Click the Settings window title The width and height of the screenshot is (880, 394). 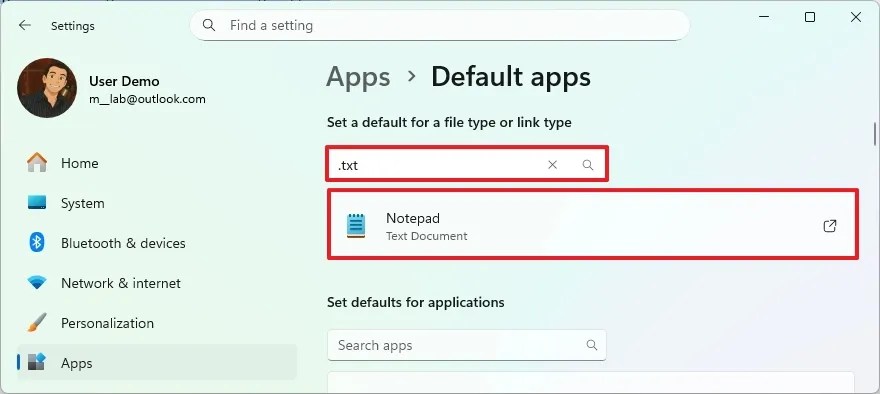coord(73,26)
